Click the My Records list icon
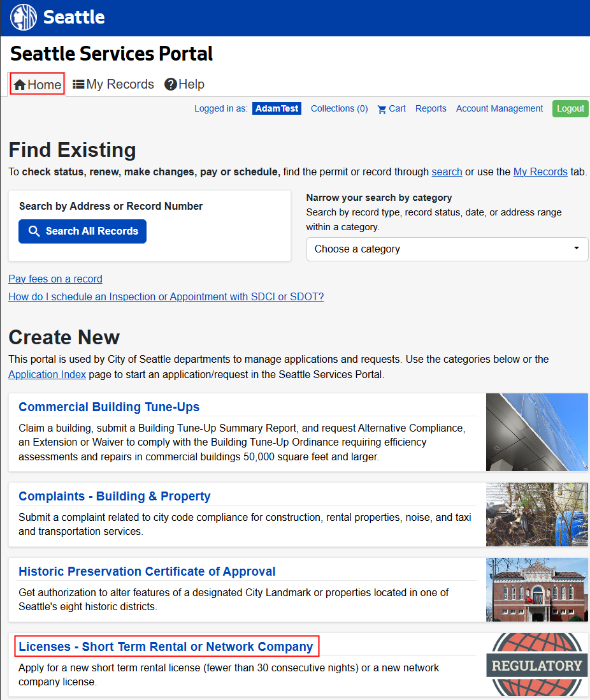The image size is (590, 700). coord(77,84)
